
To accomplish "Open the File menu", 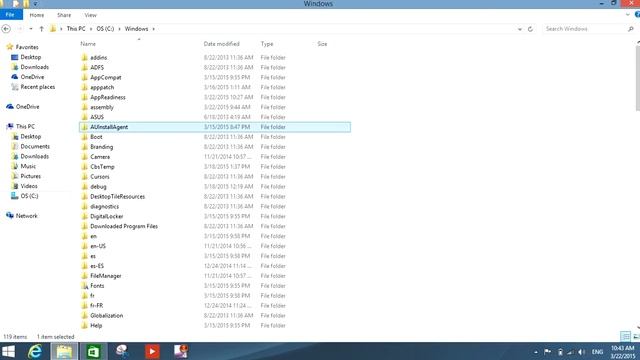I will point(10,15).
